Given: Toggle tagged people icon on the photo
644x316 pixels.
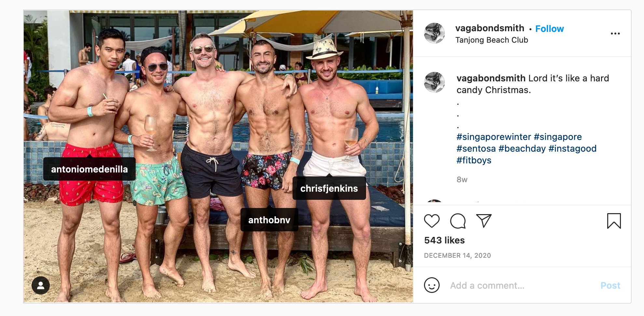Looking at the screenshot, I should click(41, 285).
